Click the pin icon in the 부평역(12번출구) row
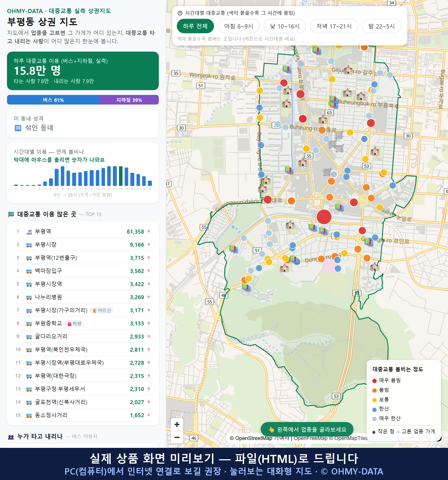 (x=149, y=258)
